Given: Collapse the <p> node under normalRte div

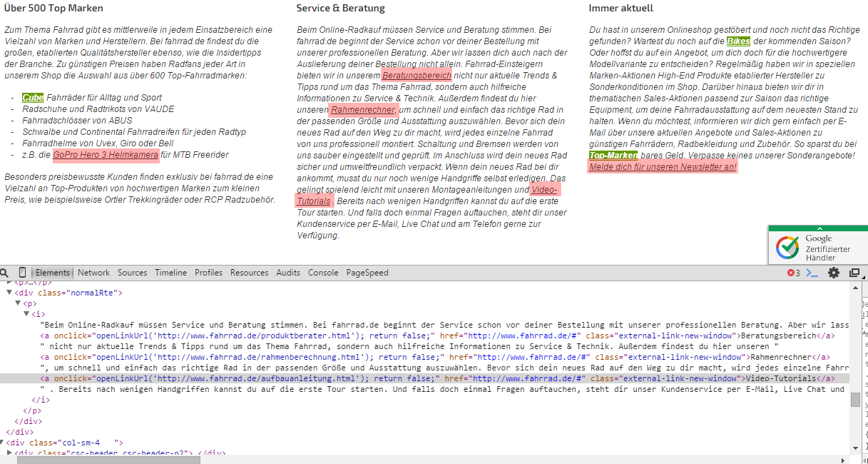Looking at the screenshot, I should (18, 303).
